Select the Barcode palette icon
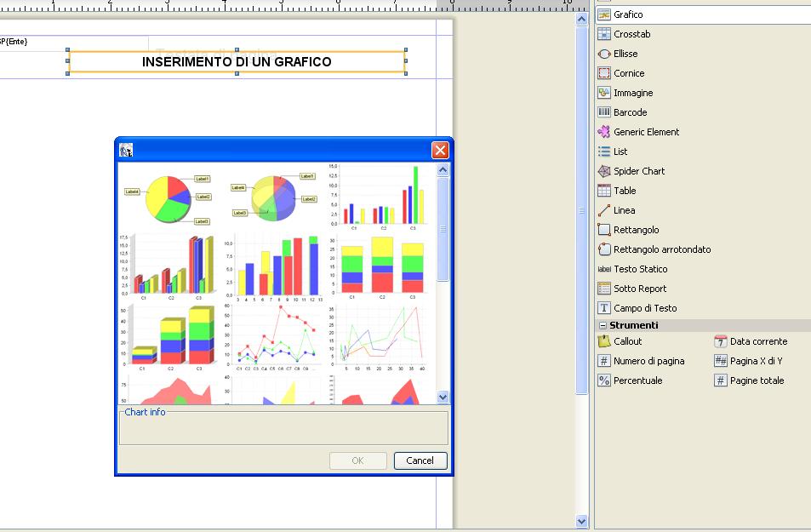The height and width of the screenshot is (532, 811). click(x=604, y=112)
